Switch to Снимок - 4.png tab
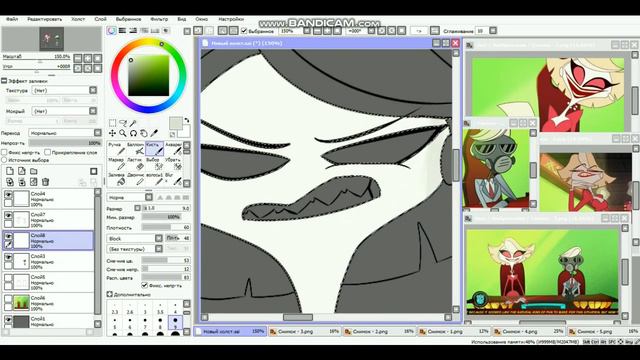This screenshot has width=640, height=360. 528,331
